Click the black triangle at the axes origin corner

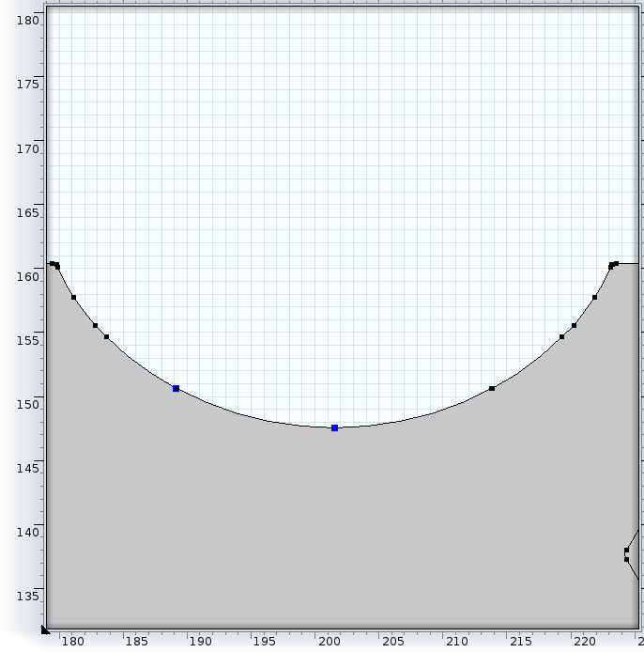coord(46,629)
